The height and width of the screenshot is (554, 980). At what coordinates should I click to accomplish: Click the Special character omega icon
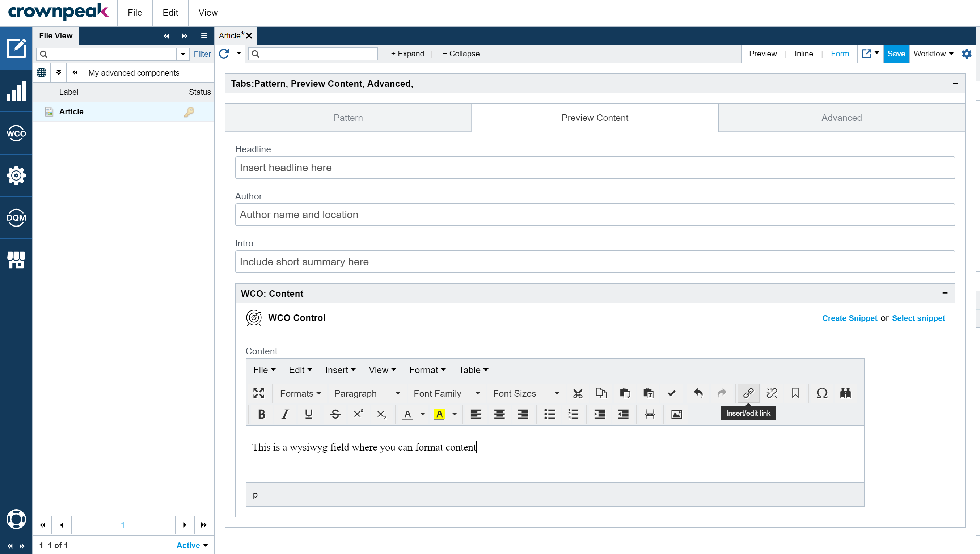(x=822, y=393)
